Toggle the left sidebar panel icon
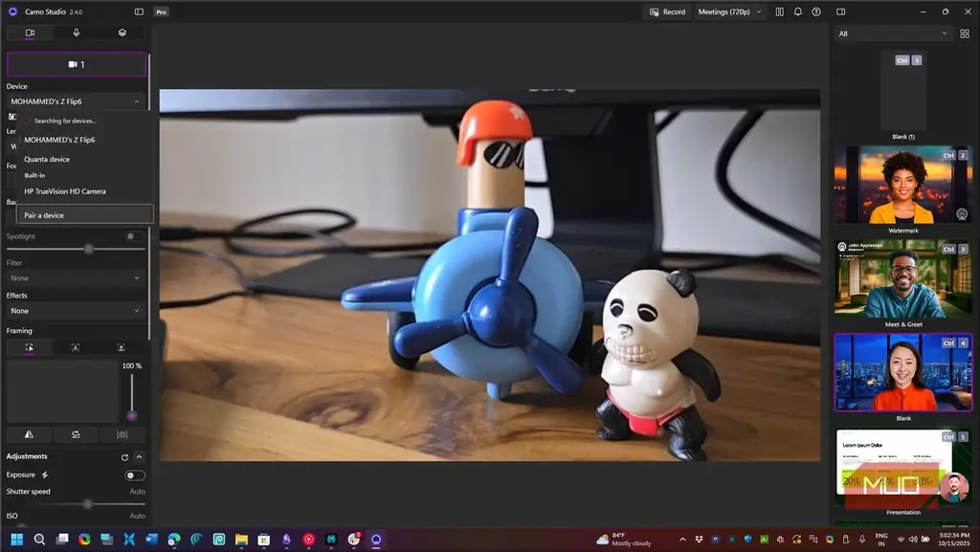 [x=139, y=11]
